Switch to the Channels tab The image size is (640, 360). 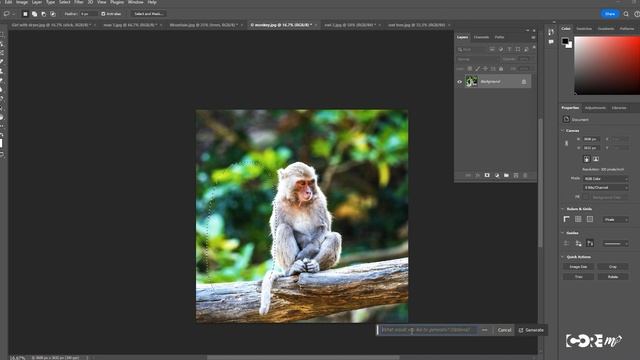point(481,37)
